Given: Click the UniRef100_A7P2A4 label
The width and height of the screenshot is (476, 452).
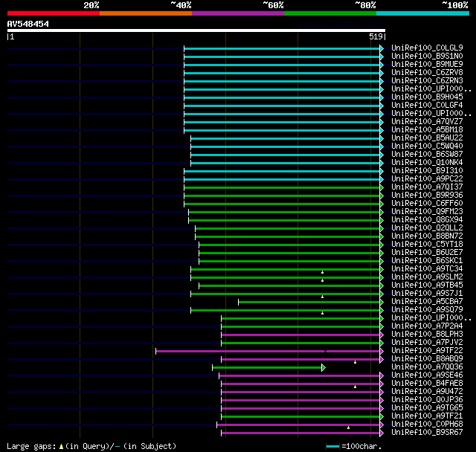Looking at the screenshot, I should pos(427,326).
